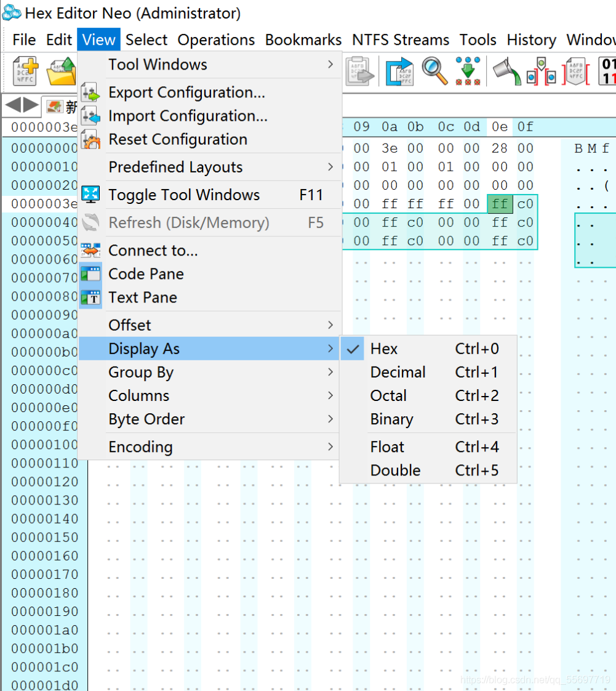
Task: Click the highlighted ff byte at column 0e
Action: [500, 204]
